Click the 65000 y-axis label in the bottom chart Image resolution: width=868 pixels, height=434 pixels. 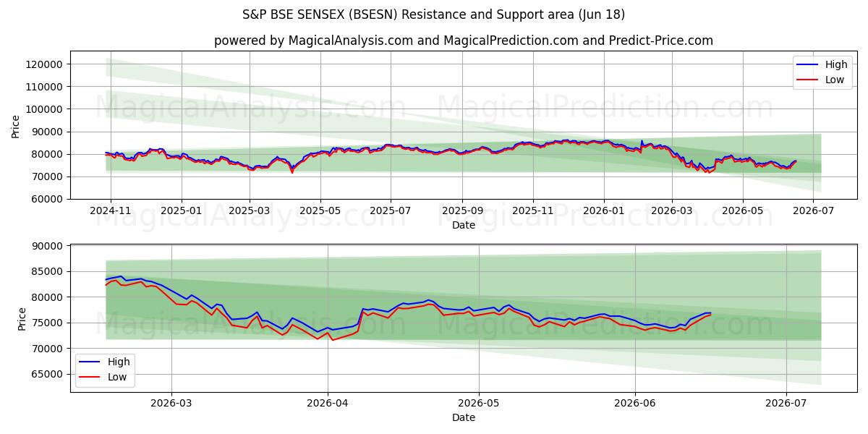click(48, 375)
